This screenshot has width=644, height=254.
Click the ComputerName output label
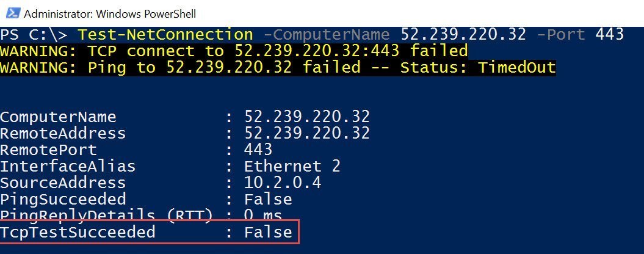[x=58, y=117]
